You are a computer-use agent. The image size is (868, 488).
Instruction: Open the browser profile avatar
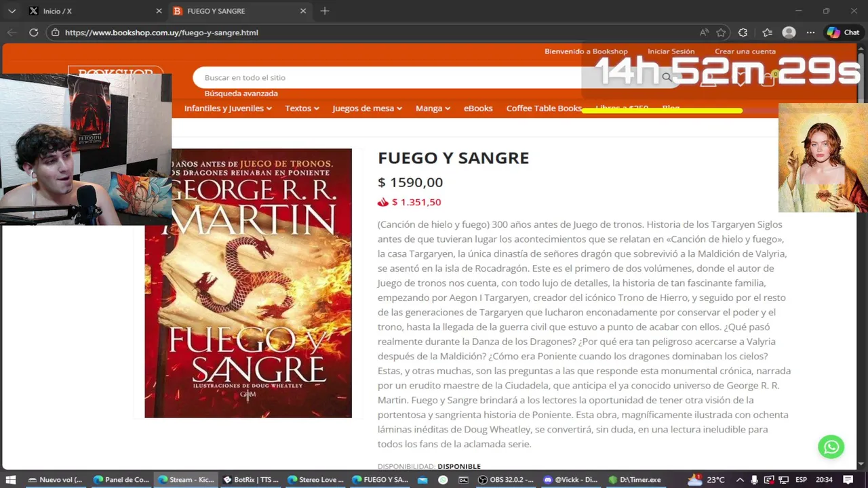[789, 33]
